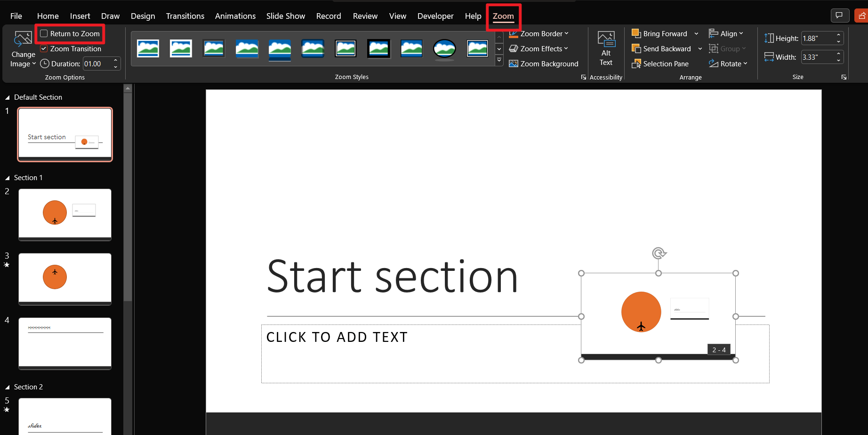The image size is (868, 435).
Task: Open the Alt Text pane
Action: (606, 48)
